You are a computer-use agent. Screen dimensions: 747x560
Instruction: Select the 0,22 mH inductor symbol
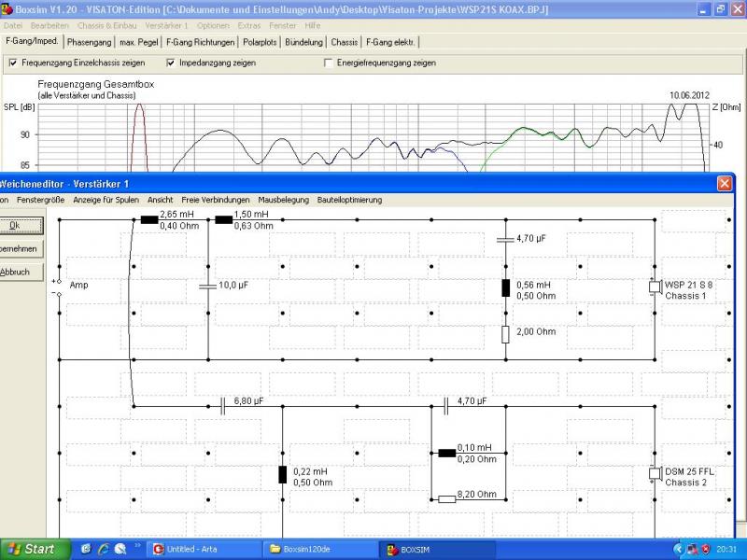coord(283,475)
